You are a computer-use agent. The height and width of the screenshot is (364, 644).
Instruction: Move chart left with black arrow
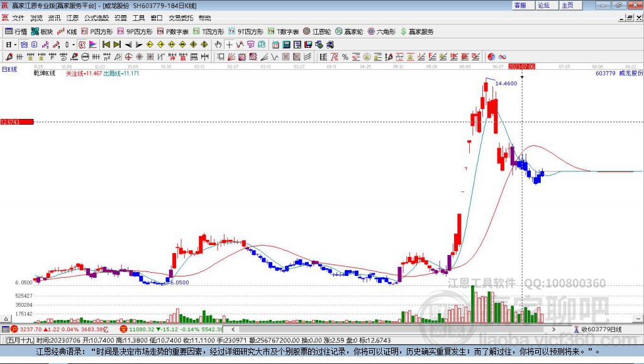(x=128, y=45)
